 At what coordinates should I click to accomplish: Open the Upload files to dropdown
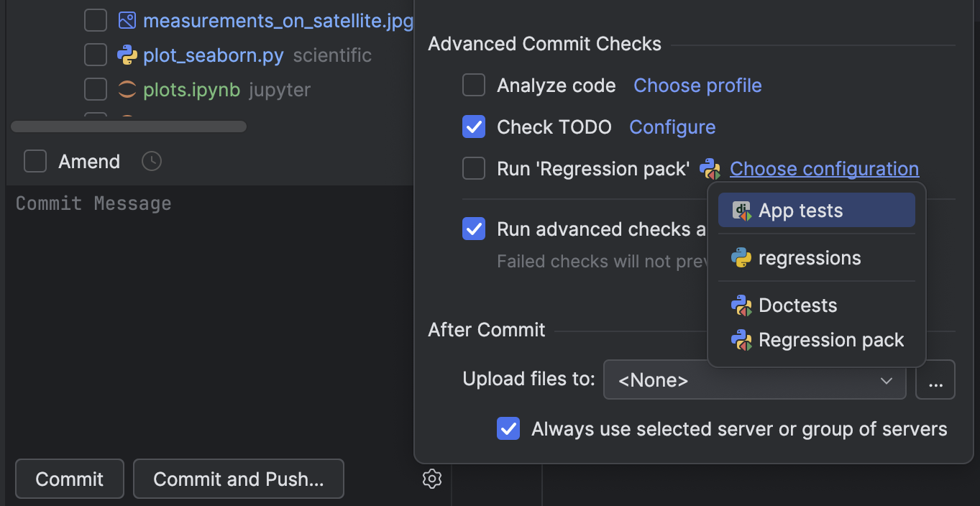click(x=754, y=380)
